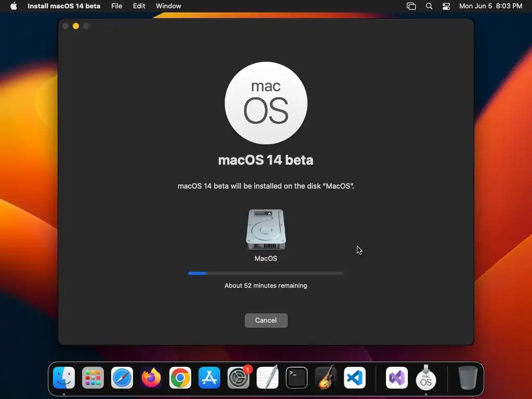532x399 pixels.
Task: Launch Safari from the Dock
Action: click(x=122, y=378)
